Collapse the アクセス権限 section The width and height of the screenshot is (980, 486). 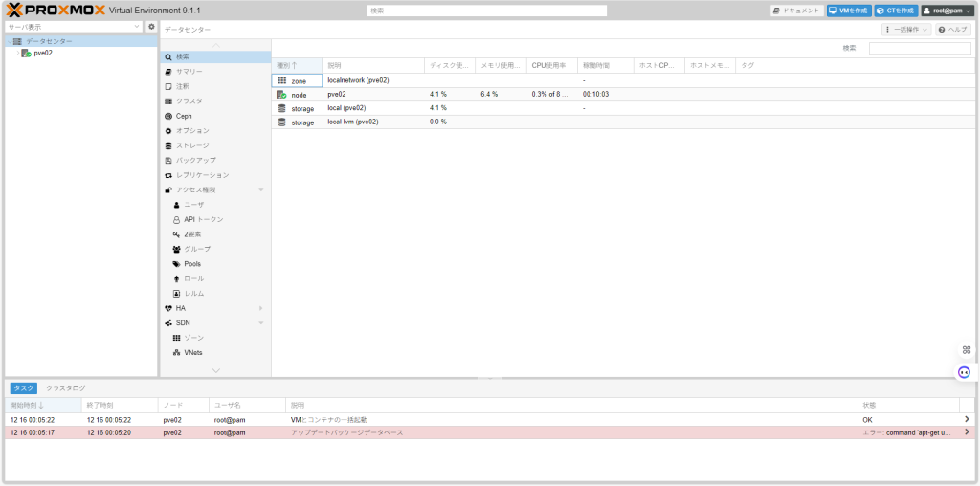pyautogui.click(x=261, y=189)
